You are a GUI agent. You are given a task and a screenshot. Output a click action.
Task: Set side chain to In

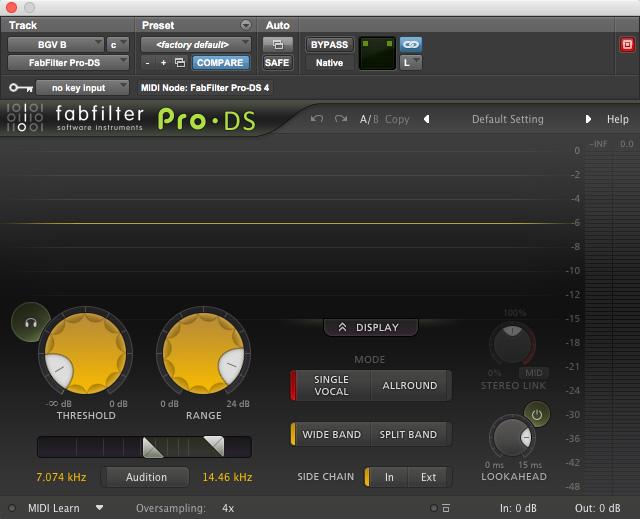(388, 477)
